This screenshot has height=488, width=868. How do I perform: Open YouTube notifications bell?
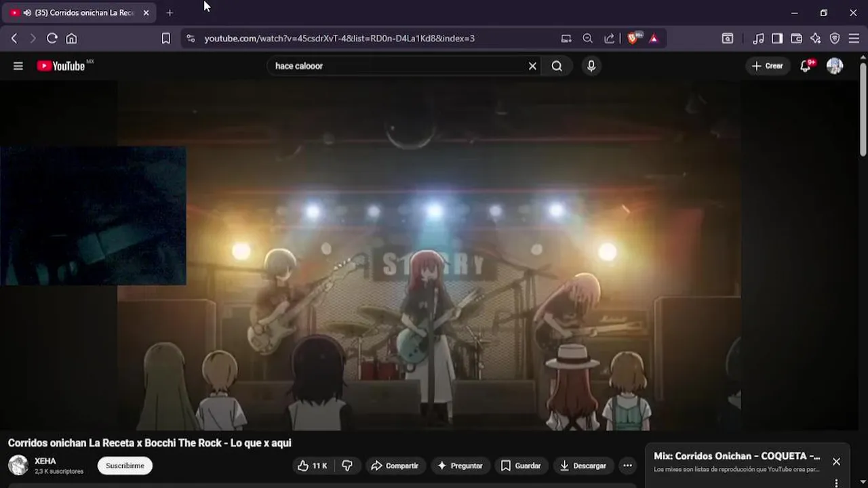pyautogui.click(x=806, y=66)
